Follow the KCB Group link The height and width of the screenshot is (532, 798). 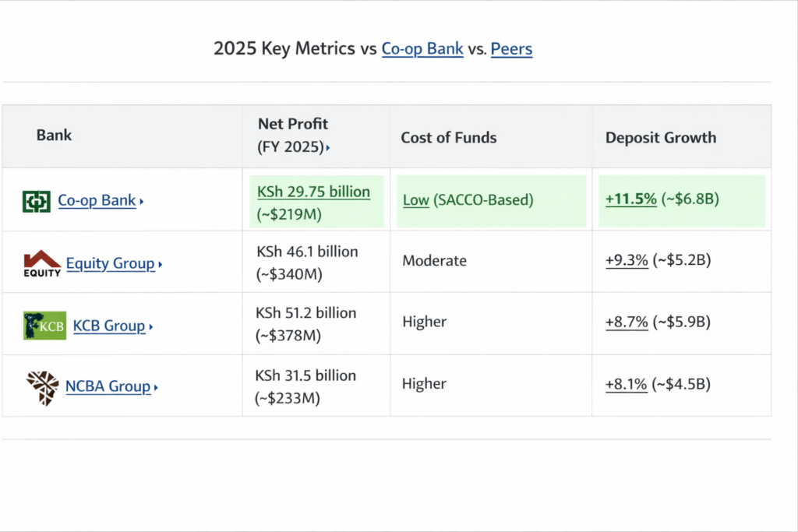pos(108,326)
